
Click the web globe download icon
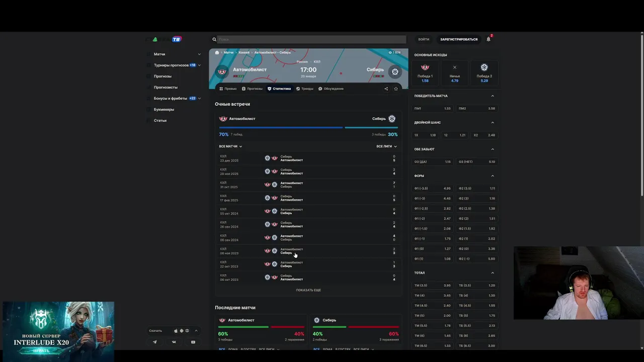[187, 331]
